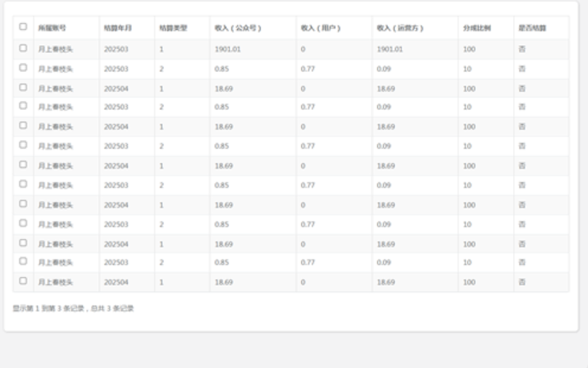
Task: Toggle the select-all checkbox in table header
Action: pyautogui.click(x=24, y=28)
